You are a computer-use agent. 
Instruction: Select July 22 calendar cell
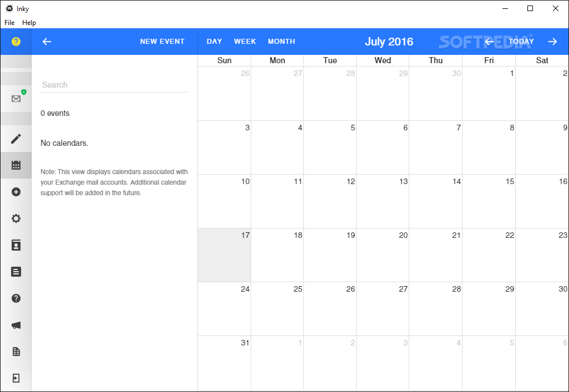pyautogui.click(x=489, y=255)
